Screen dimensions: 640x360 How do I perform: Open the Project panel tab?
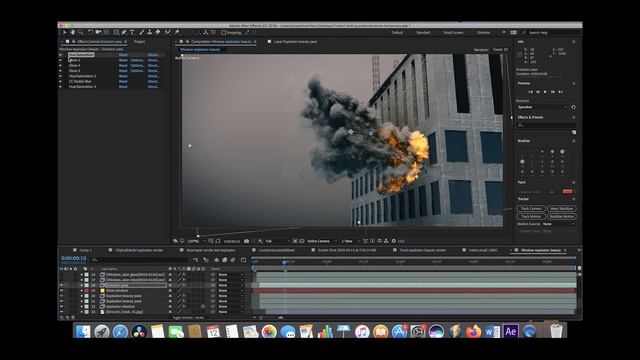tap(139, 42)
